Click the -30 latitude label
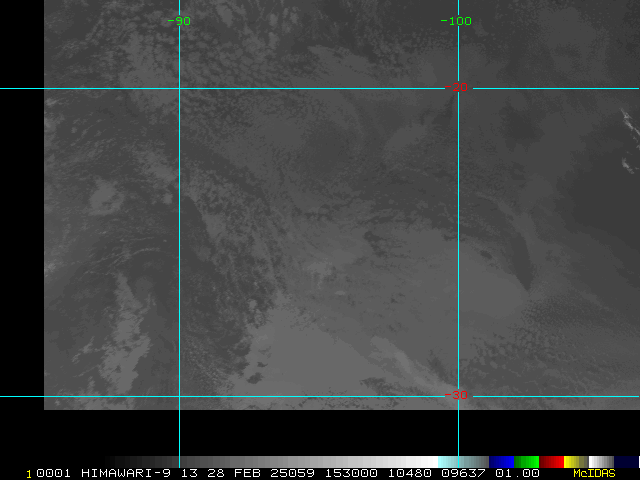 (456, 395)
